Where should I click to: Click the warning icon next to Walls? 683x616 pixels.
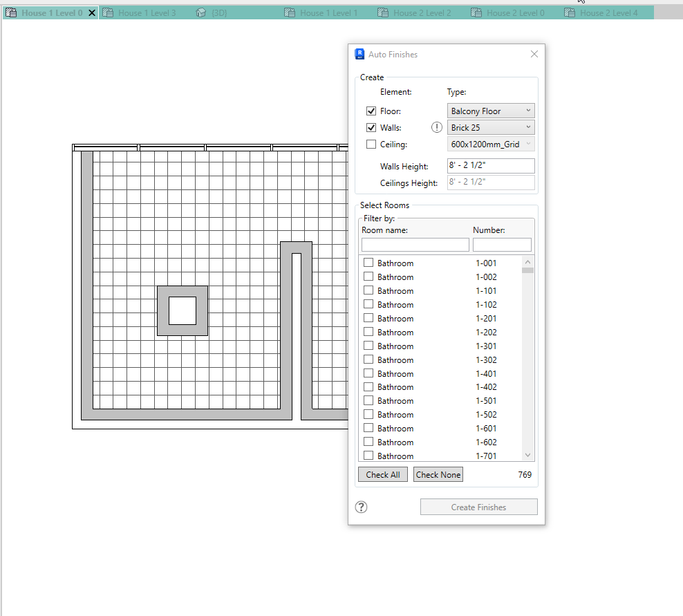pos(436,127)
